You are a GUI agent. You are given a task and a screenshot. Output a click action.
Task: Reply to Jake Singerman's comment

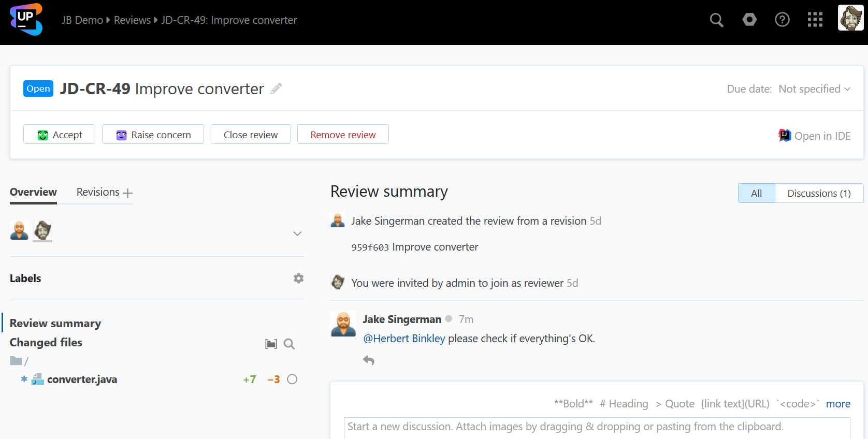(x=369, y=360)
